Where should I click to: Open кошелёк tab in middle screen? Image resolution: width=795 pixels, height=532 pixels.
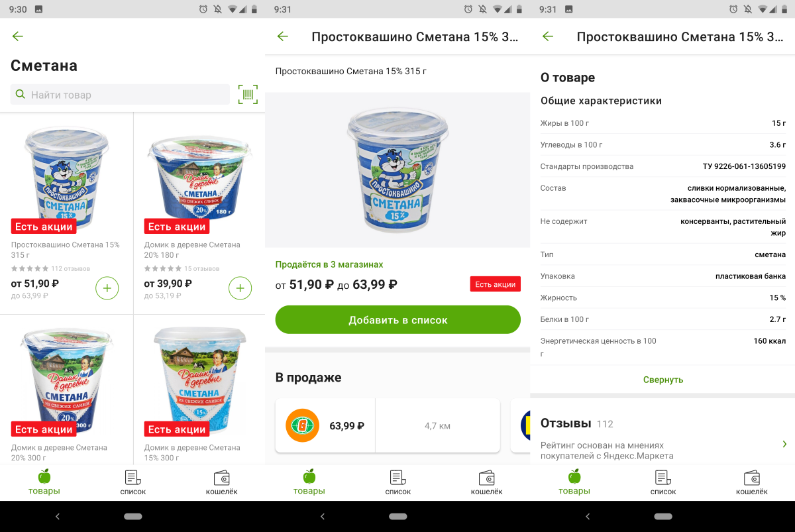[x=486, y=482]
